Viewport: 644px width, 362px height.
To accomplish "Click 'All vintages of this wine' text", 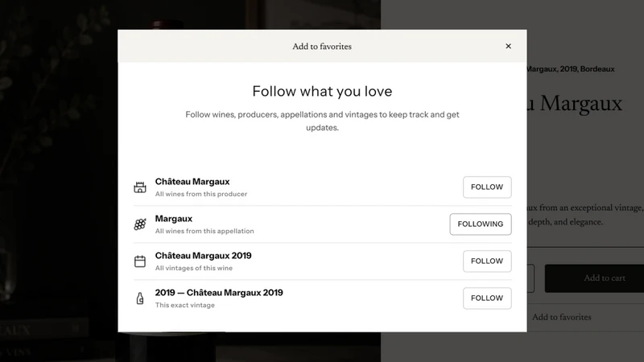I will (194, 268).
